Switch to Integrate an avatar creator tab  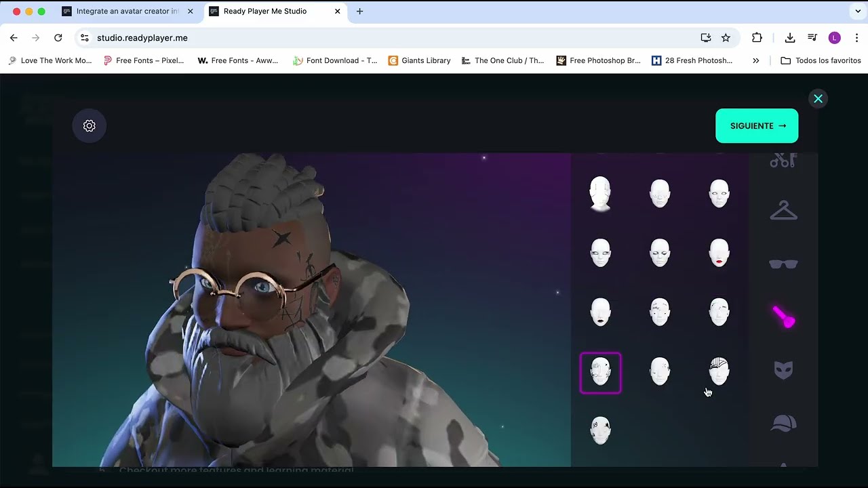[x=128, y=12]
